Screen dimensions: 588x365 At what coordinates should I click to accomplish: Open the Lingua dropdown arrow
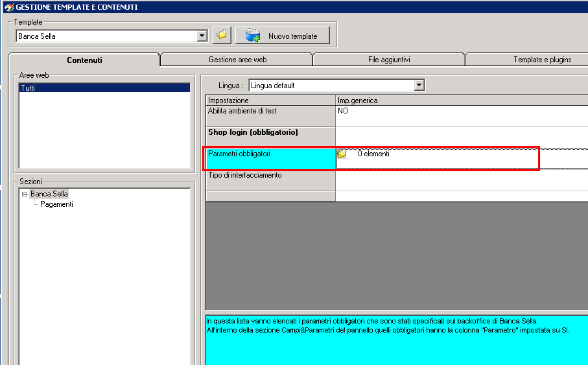coord(419,85)
